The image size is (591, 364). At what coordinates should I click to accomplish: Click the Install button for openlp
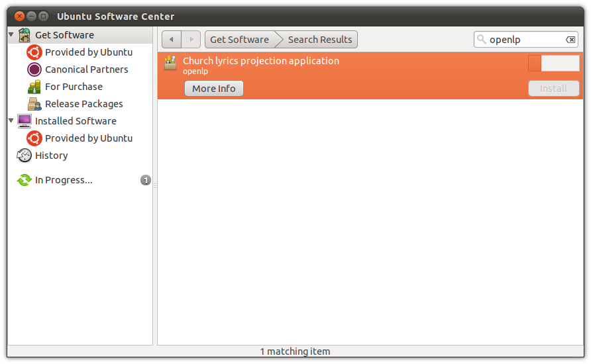(x=553, y=89)
